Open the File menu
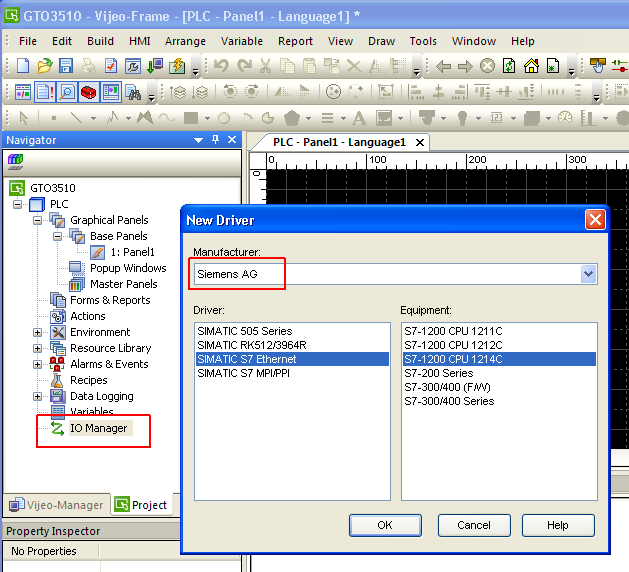The height and width of the screenshot is (572, 629). [x=28, y=41]
